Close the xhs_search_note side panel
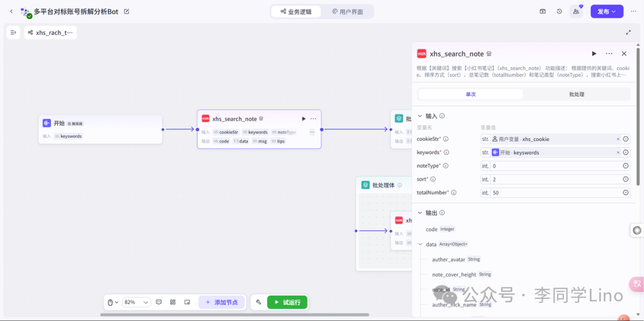The image size is (644, 321). [624, 54]
